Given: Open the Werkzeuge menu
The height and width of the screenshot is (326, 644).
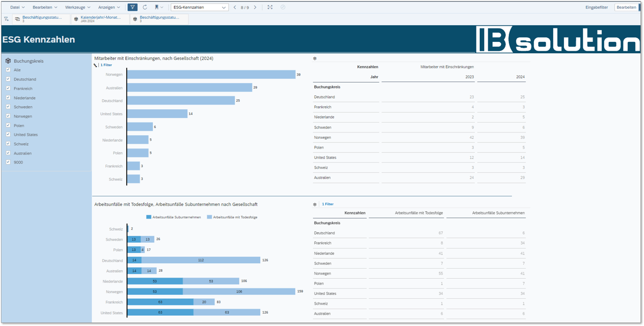Looking at the screenshot, I should (78, 8).
